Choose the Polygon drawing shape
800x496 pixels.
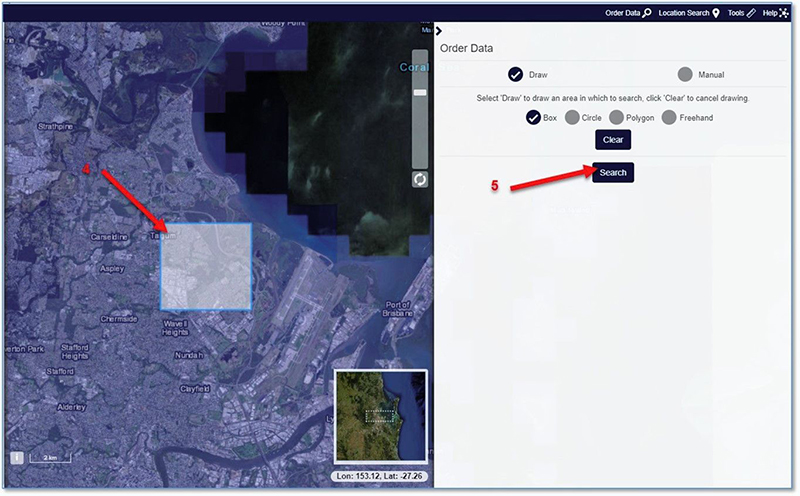(x=617, y=118)
